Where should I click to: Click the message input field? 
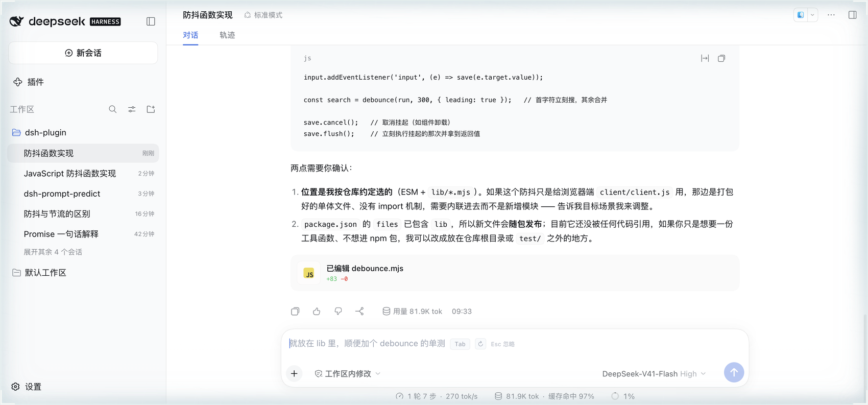click(x=515, y=344)
